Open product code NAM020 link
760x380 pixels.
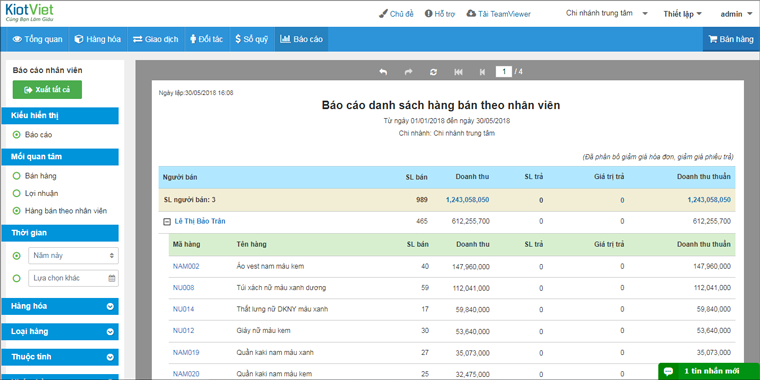point(186,373)
